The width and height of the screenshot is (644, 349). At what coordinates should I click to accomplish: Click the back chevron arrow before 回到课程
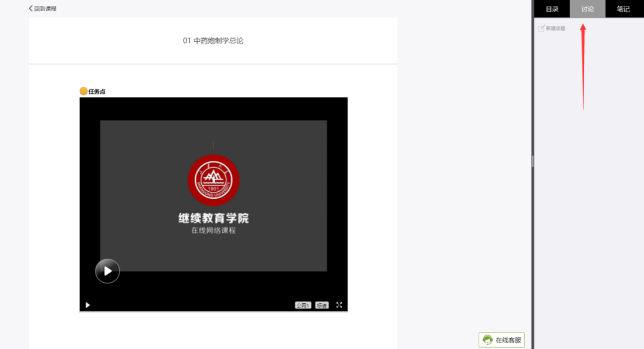point(31,9)
